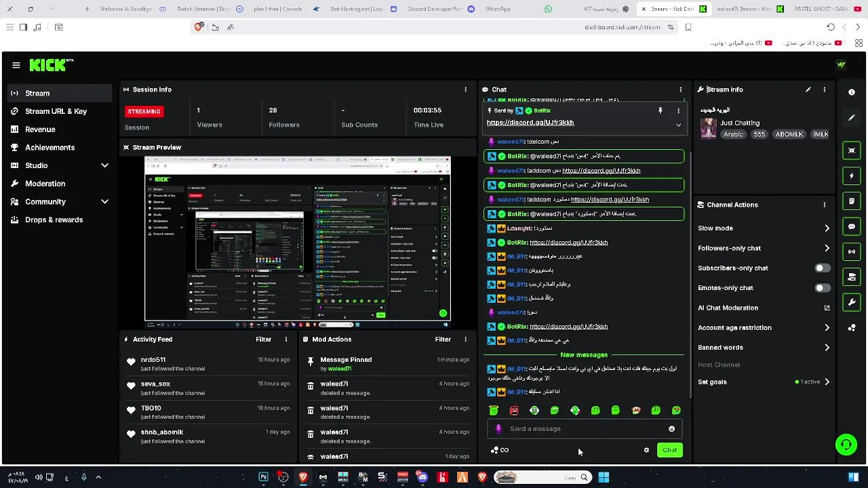Expand the Studio sidebar section
The height and width of the screenshot is (488, 868).
click(104, 165)
